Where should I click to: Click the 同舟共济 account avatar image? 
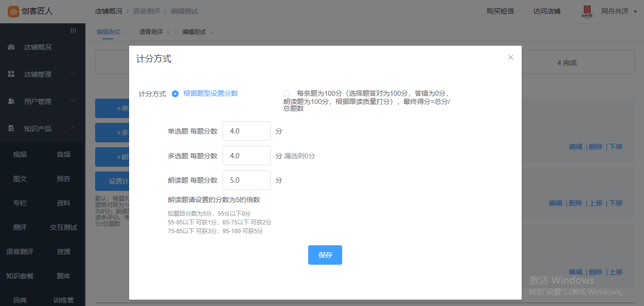pos(587,11)
